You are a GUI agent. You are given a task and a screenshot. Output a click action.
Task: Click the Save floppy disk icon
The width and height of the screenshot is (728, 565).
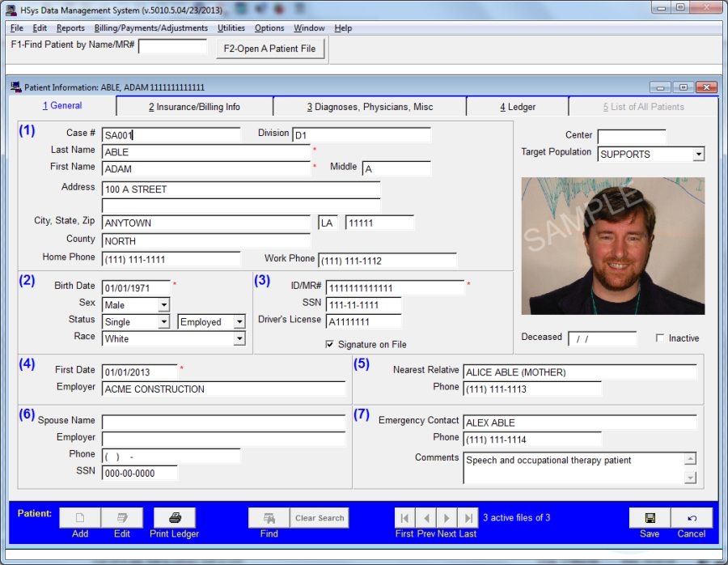coord(650,518)
